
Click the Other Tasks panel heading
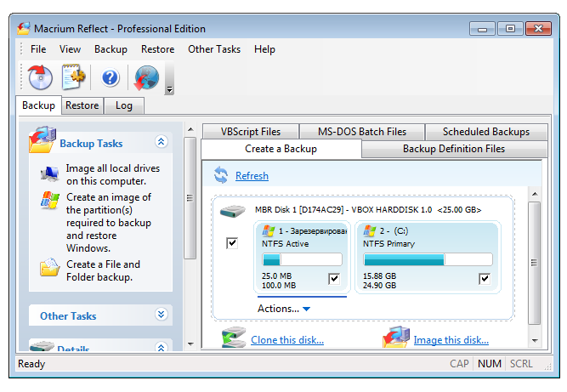coord(68,316)
